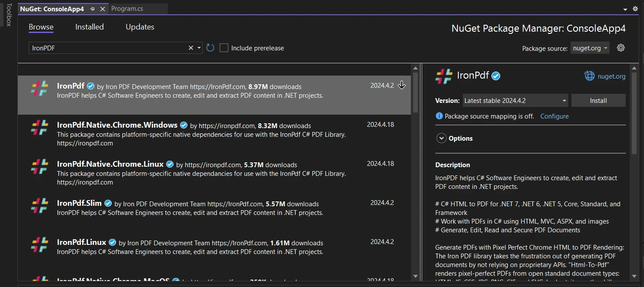Expand the Options section
Image resolution: width=644 pixels, height=287 pixels.
point(441,138)
